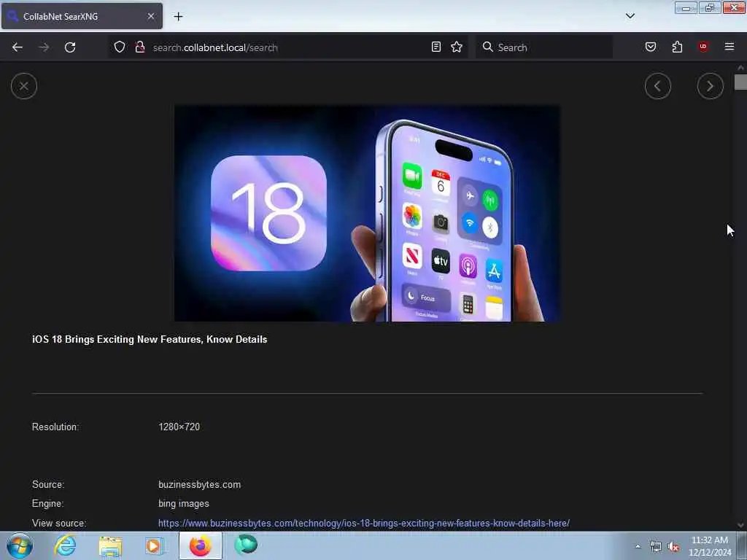Open Windows Explorer from the taskbar
Screen dimensions: 747x560
point(110,546)
